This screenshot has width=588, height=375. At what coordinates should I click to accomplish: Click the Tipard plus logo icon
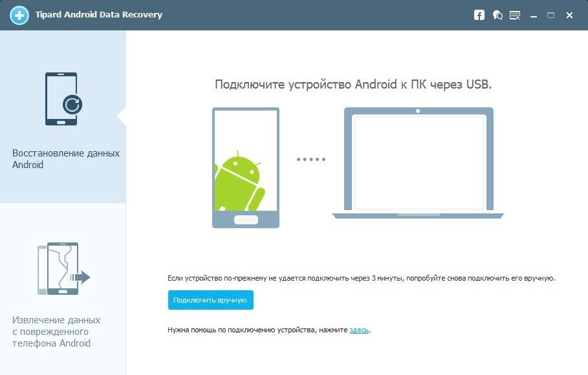coord(19,16)
